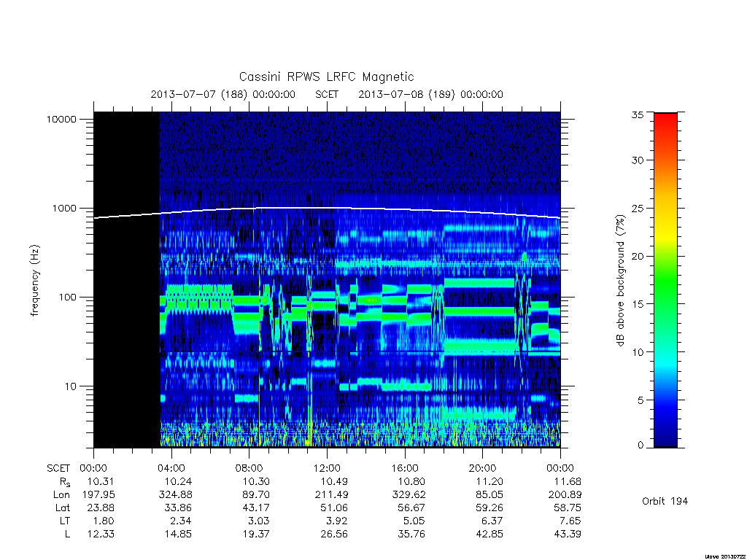
Task: Click the 'SCET' row label below plot
Action: click(58, 469)
